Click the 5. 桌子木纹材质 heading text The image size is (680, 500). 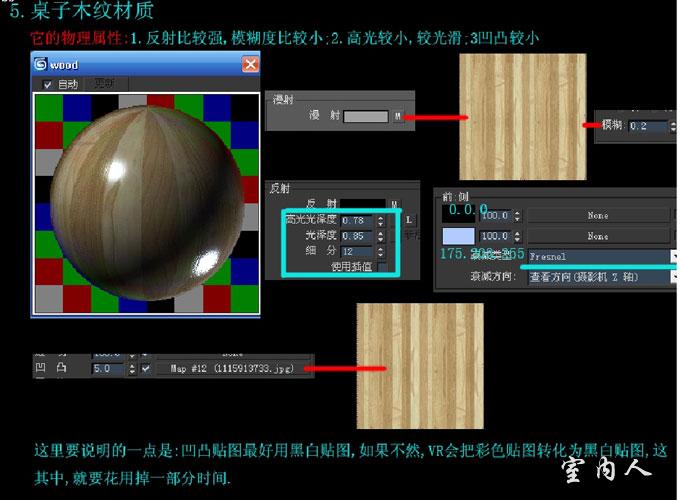coord(82,10)
